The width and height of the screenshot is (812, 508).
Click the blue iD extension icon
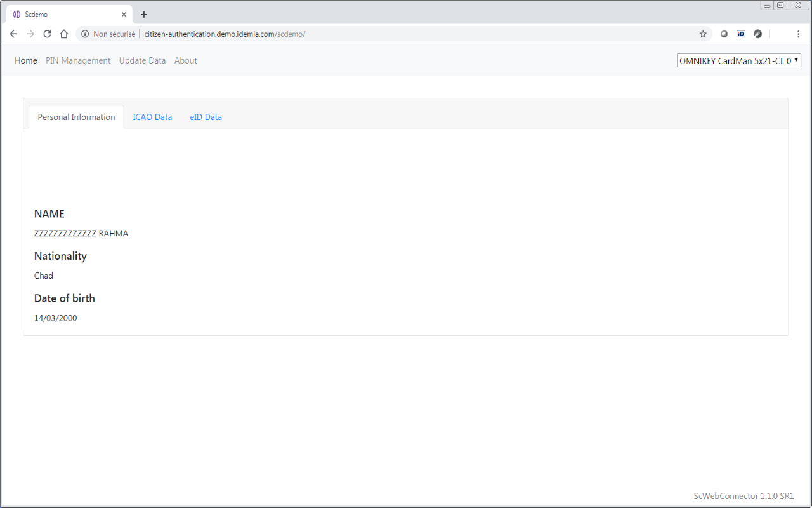(741, 34)
